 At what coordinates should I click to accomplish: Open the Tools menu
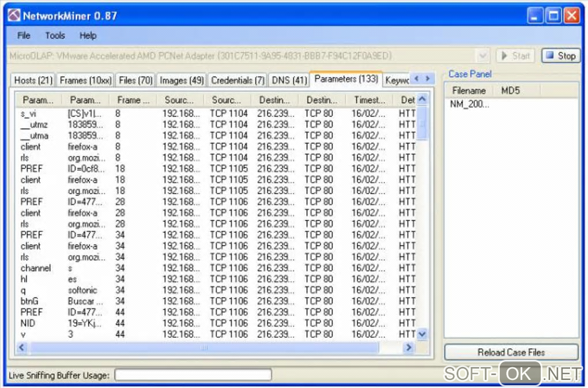pyautogui.click(x=55, y=36)
